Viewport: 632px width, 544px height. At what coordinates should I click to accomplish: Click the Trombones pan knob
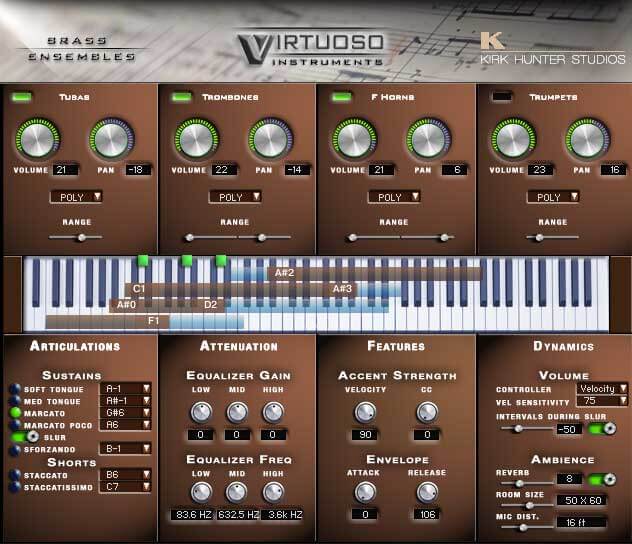(271, 139)
